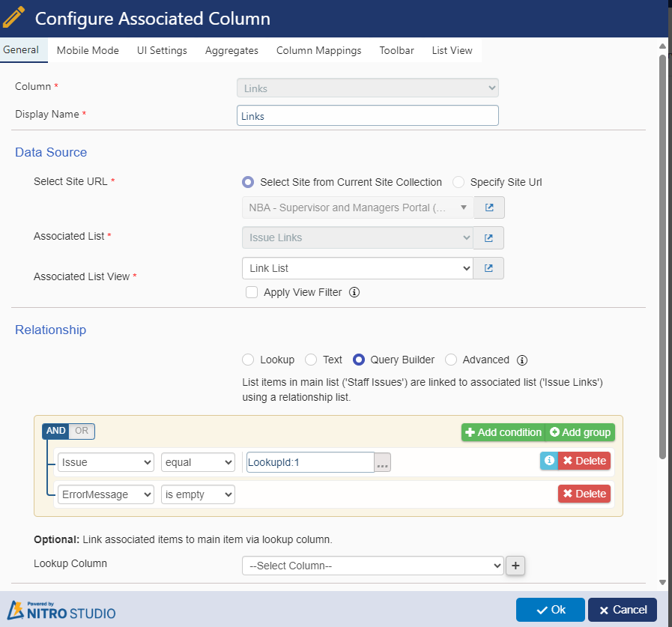Click plus icon next to Lookup Column

[x=515, y=566]
